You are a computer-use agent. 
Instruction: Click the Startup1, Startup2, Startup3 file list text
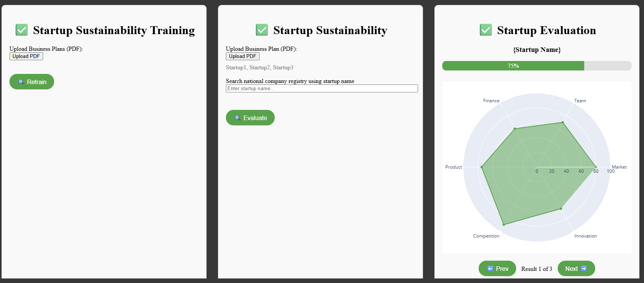pos(260,67)
